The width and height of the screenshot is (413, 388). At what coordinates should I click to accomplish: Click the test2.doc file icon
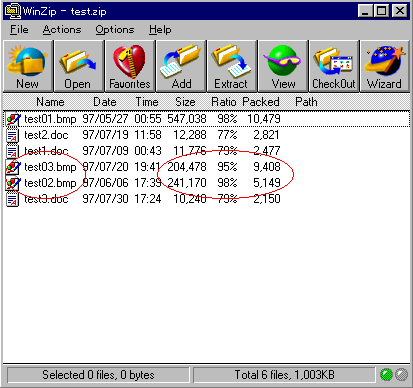13,135
